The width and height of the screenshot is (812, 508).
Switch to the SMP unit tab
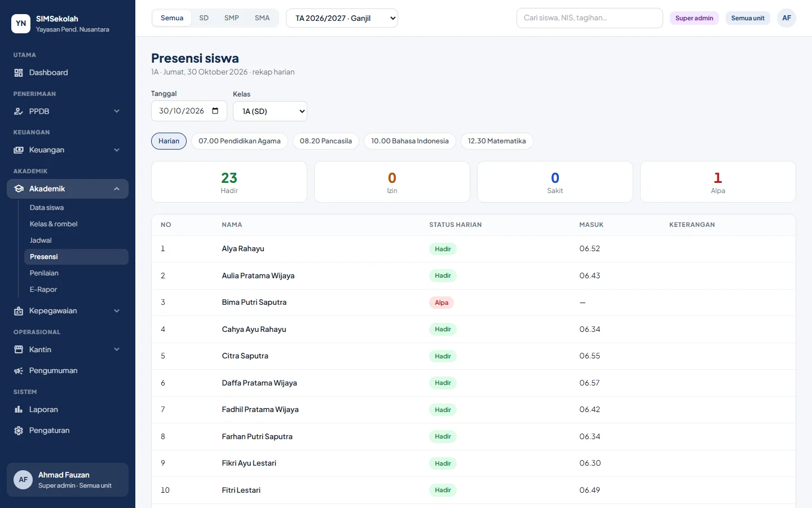[x=232, y=18]
